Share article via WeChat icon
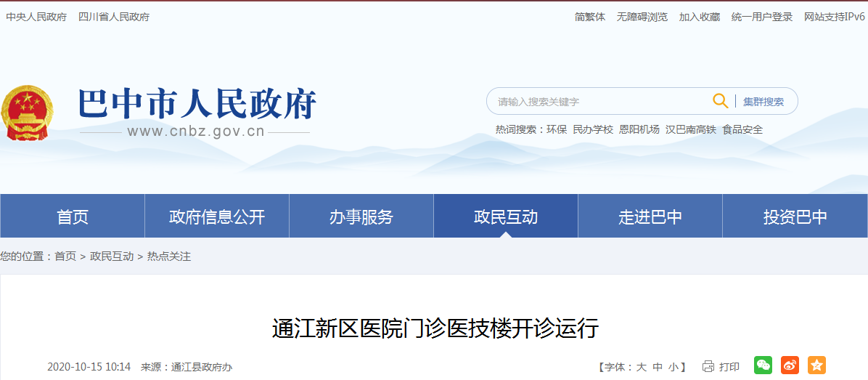 click(x=763, y=365)
